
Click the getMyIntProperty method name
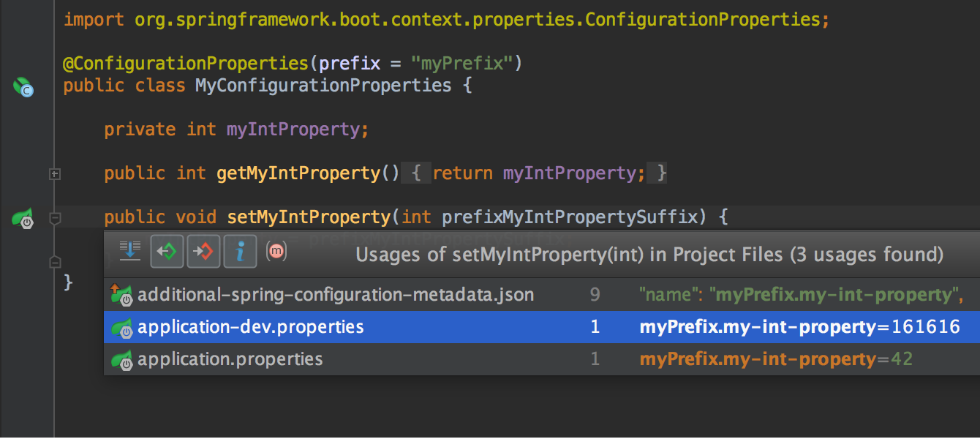[x=299, y=173]
